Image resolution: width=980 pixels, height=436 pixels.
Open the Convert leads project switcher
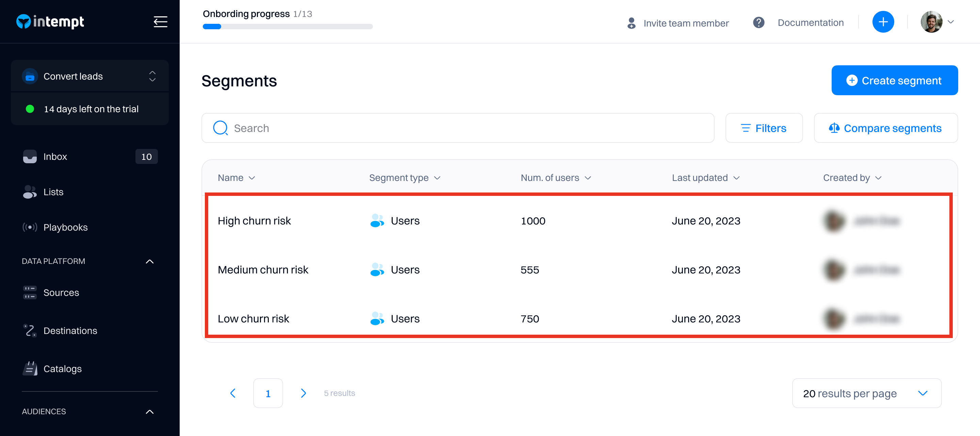tap(90, 77)
